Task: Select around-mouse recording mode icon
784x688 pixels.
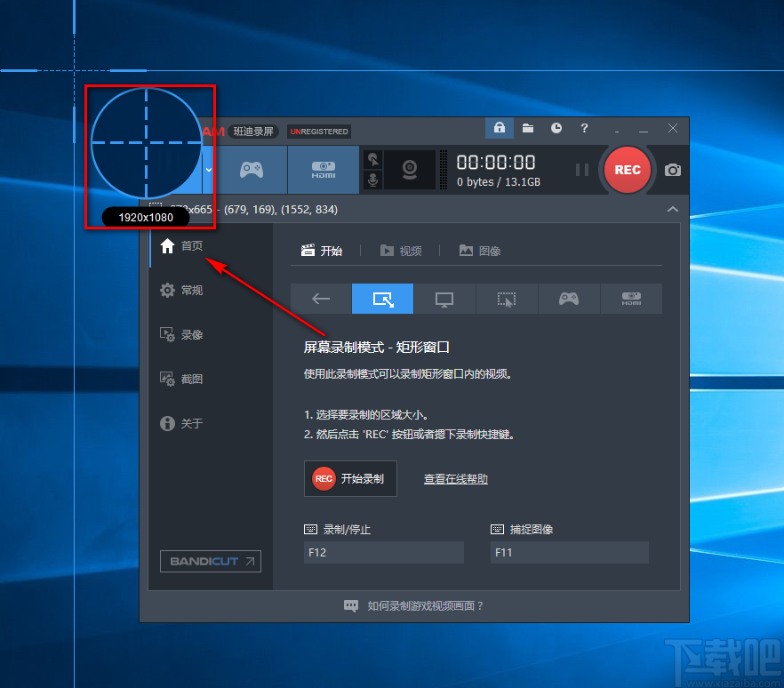Action: [507, 299]
